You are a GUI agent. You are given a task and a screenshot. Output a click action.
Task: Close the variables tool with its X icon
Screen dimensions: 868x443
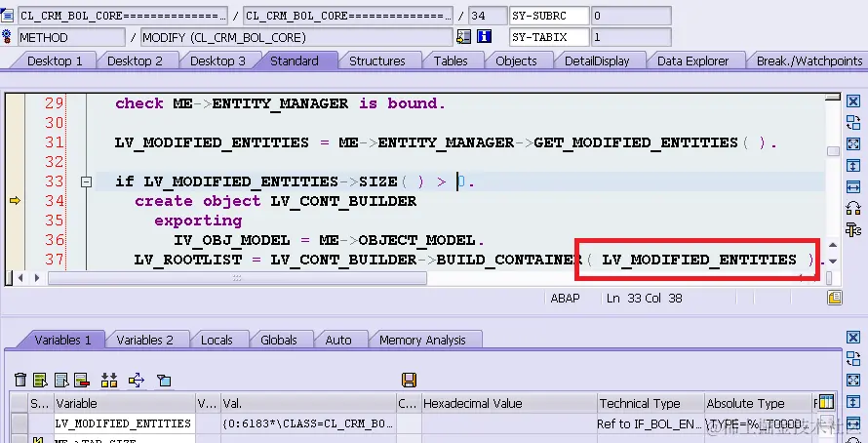click(853, 338)
